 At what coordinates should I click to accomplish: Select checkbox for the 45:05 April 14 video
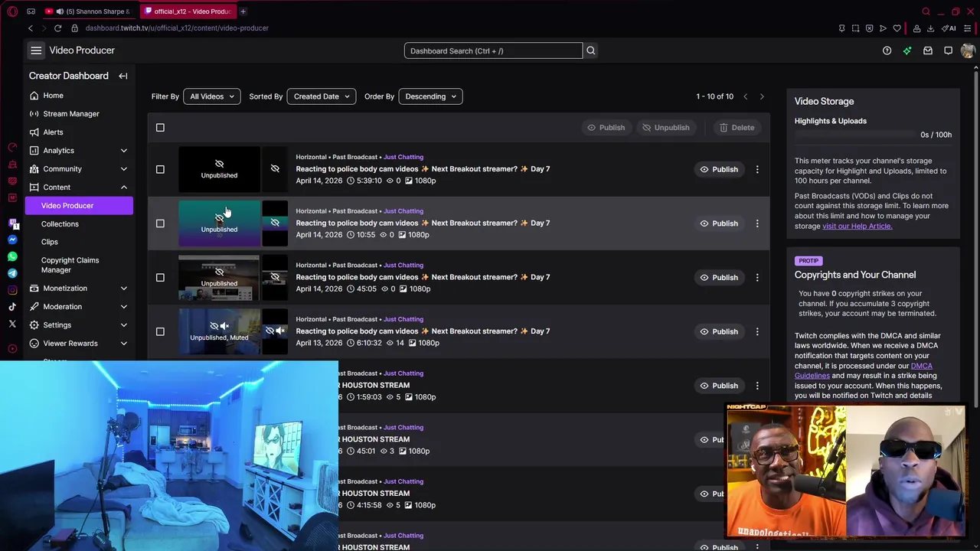(160, 277)
